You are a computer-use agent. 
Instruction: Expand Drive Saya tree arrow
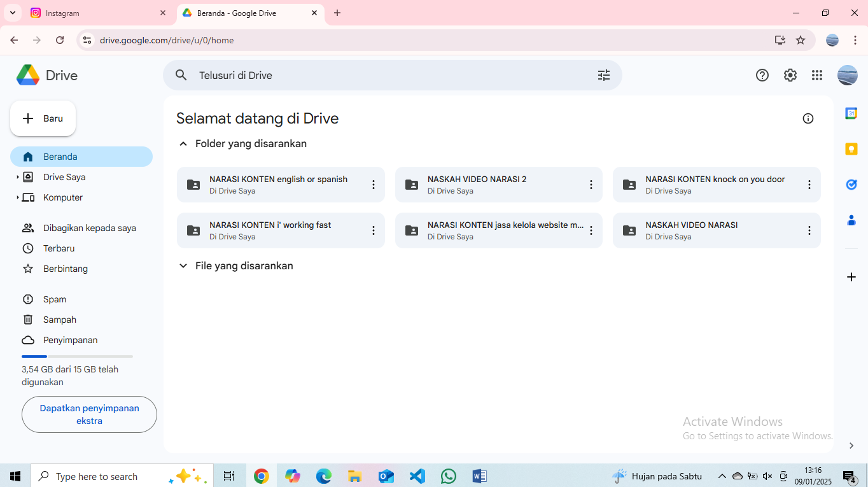17,178
